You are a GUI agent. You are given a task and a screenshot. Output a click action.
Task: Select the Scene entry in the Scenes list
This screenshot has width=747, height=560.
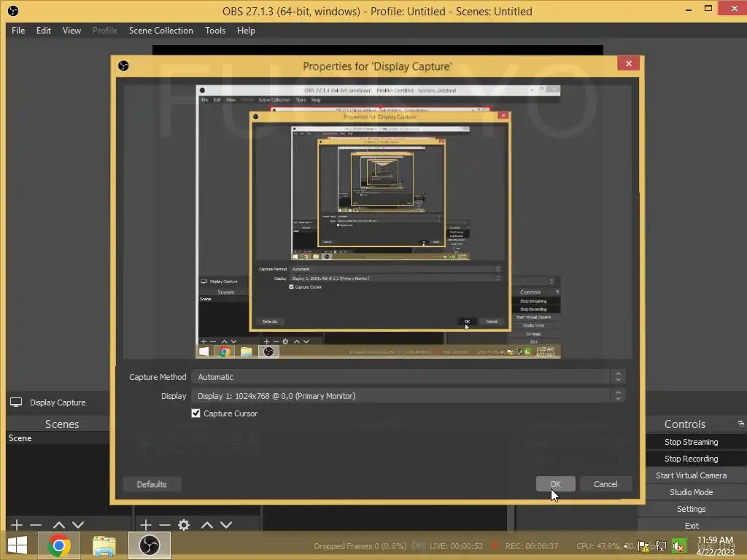(57, 438)
